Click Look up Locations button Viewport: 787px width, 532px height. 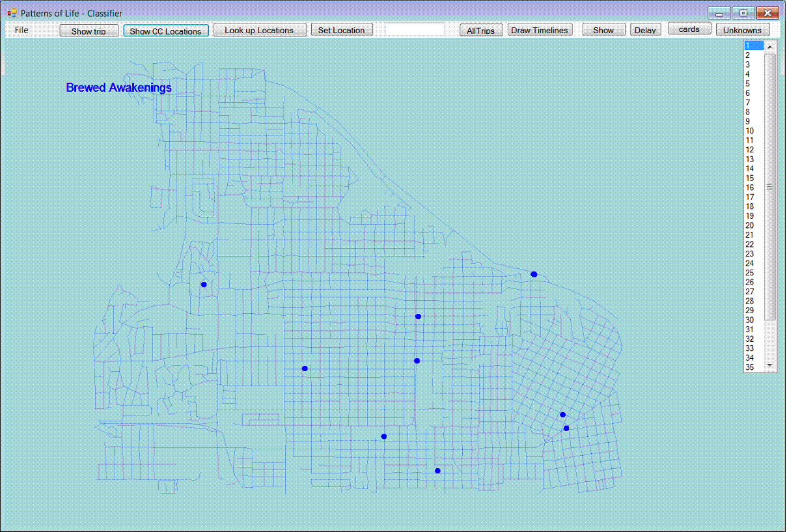[259, 30]
